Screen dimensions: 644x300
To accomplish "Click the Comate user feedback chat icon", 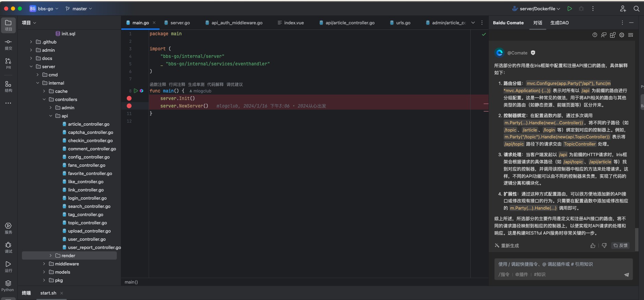I will click(x=604, y=35).
